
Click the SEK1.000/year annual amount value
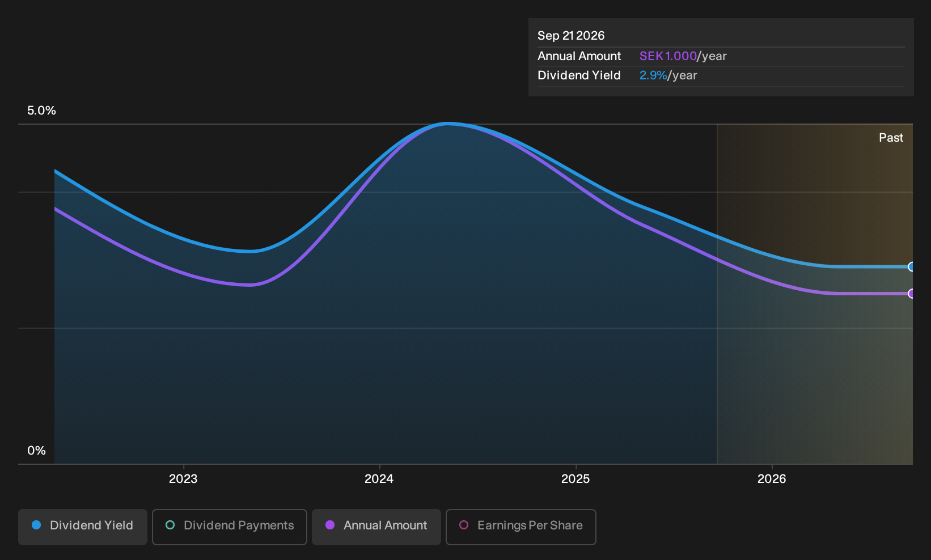(683, 56)
